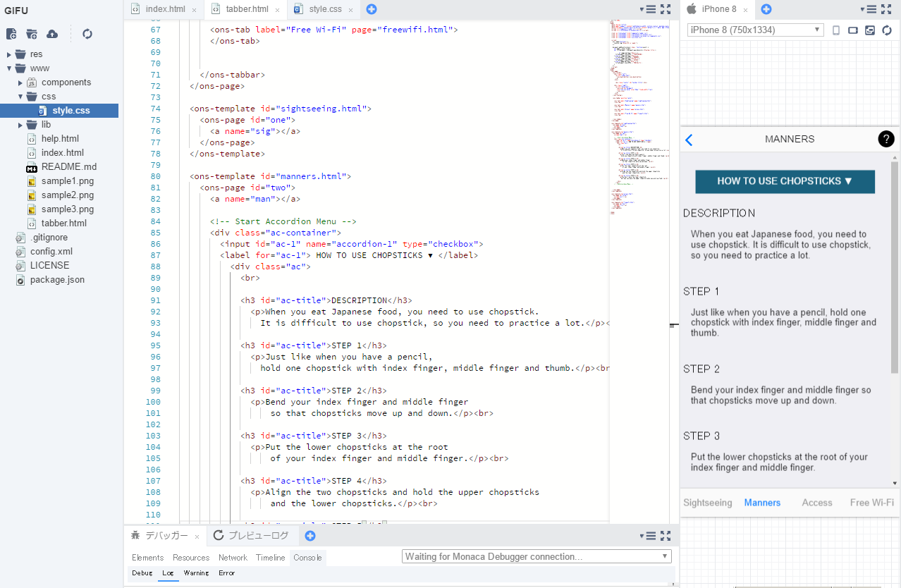901x588 pixels.
Task: Toggle the HOW TO USE CHOPSTICKS accordion
Action: click(785, 181)
